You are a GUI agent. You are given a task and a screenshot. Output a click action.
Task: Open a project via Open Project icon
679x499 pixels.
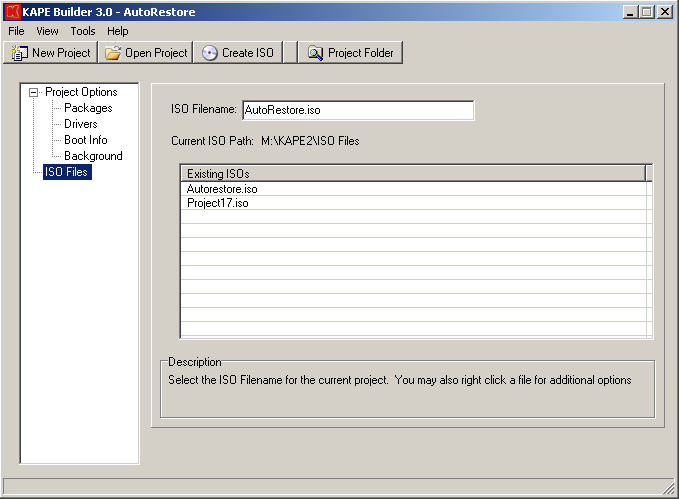(x=113, y=53)
